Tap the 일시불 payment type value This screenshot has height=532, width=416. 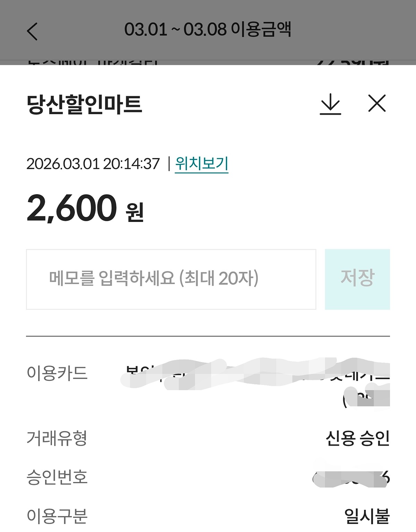366,516
